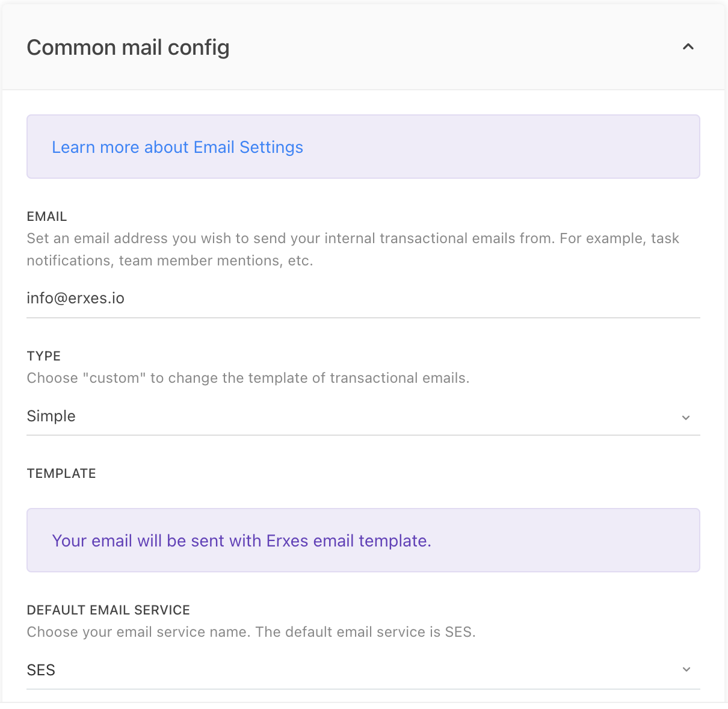Click the DEFAULT EMAIL SERVICE label

108,610
